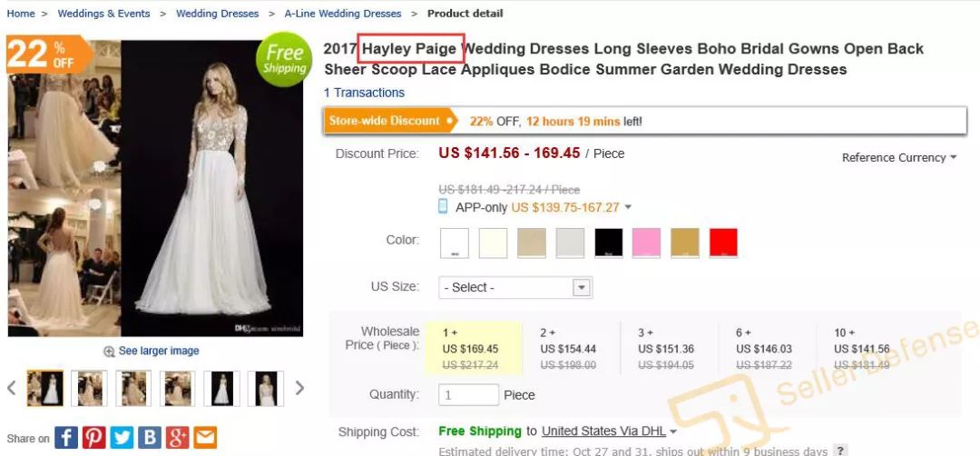Open the A-Line Wedding Dresses breadcrumb
Viewport: 980px width, 456px height.
(x=342, y=14)
